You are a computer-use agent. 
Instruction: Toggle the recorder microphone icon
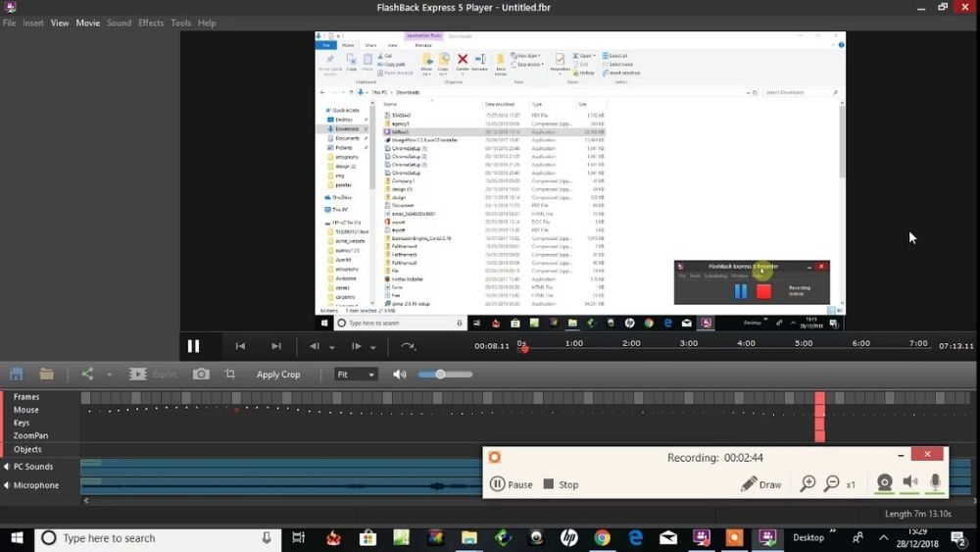point(935,482)
